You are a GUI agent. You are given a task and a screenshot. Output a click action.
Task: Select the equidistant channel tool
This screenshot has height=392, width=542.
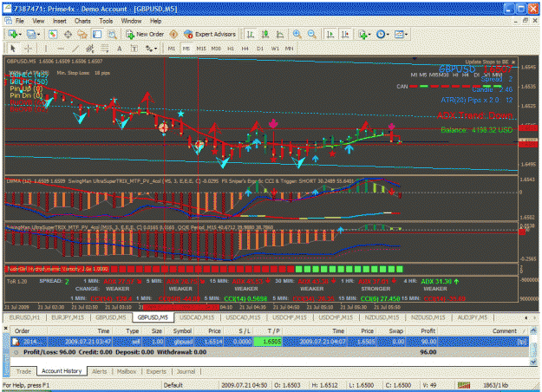tap(90, 49)
